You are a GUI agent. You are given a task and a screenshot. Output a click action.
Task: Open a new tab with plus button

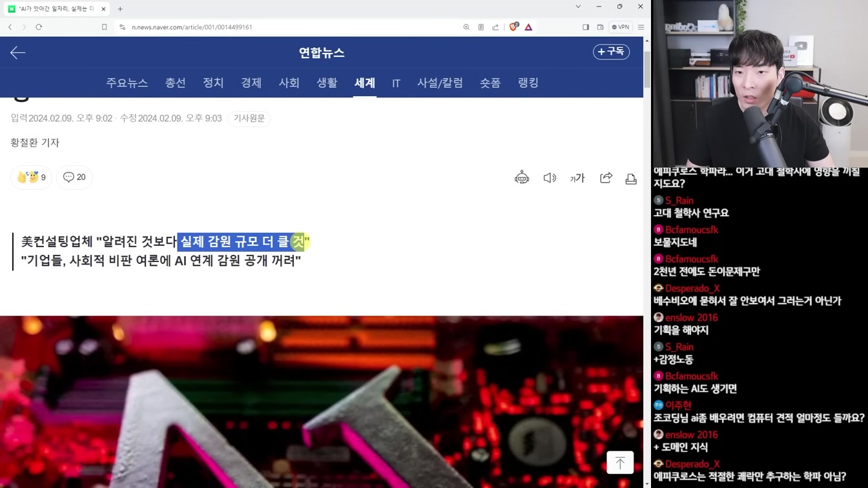click(x=120, y=9)
